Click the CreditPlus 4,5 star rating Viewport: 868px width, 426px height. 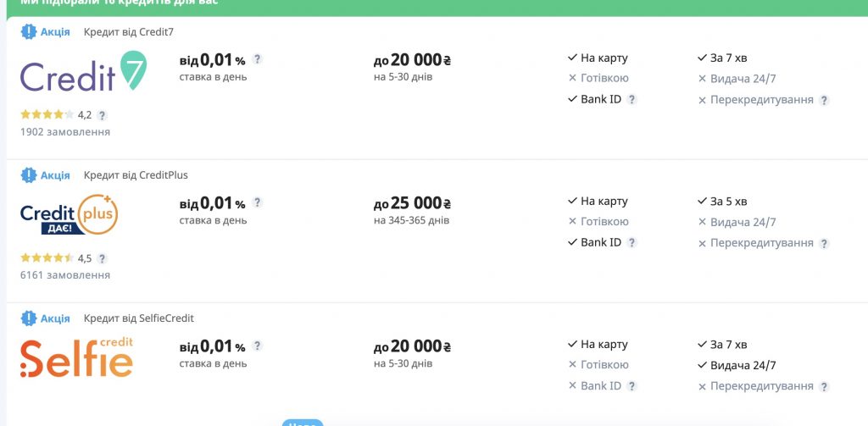(x=47, y=258)
